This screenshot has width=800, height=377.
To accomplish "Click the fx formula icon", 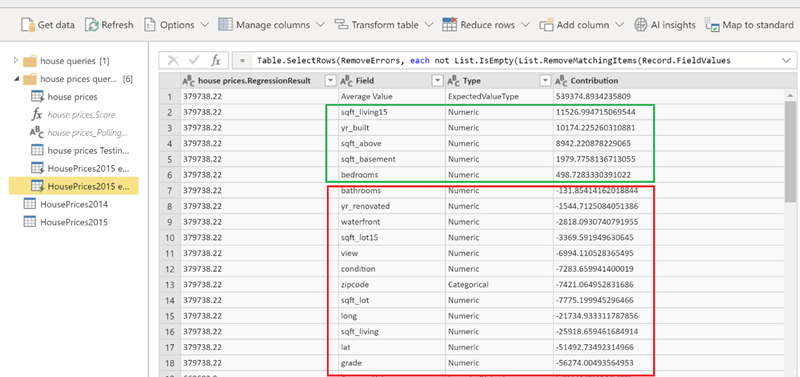I will click(x=216, y=61).
